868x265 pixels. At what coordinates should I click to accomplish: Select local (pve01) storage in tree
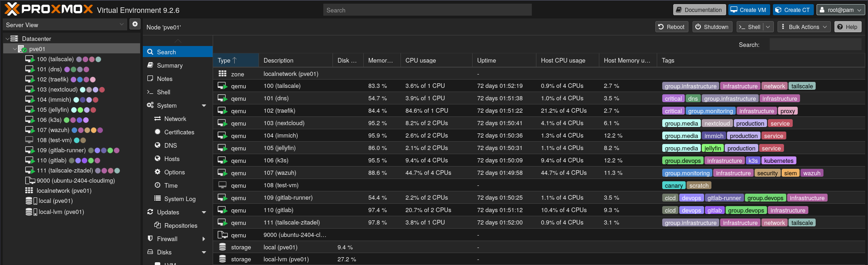(56, 201)
